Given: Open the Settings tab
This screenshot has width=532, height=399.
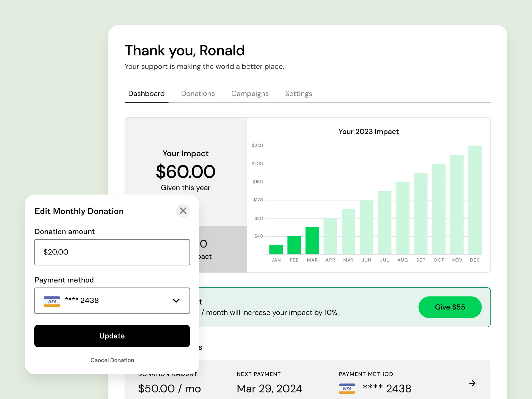Looking at the screenshot, I should (298, 94).
